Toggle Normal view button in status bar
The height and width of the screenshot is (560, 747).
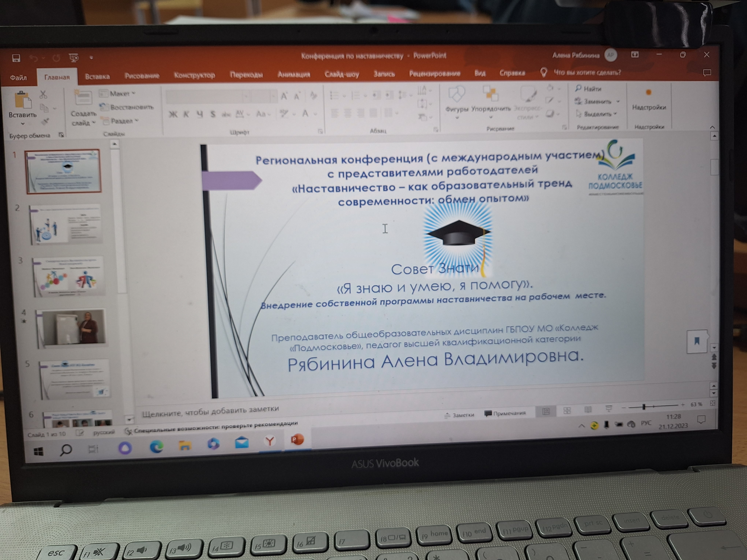546,411
